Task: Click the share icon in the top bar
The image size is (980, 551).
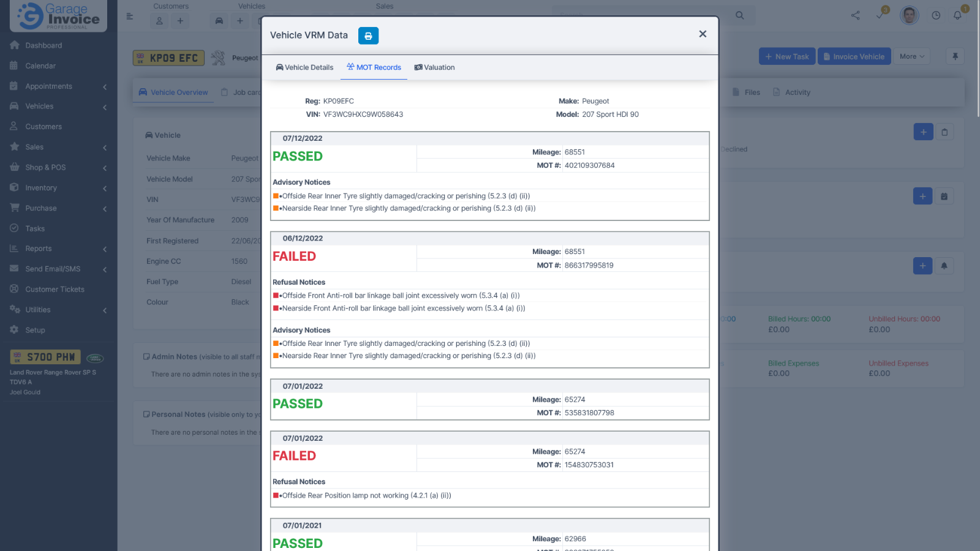Action: [855, 15]
